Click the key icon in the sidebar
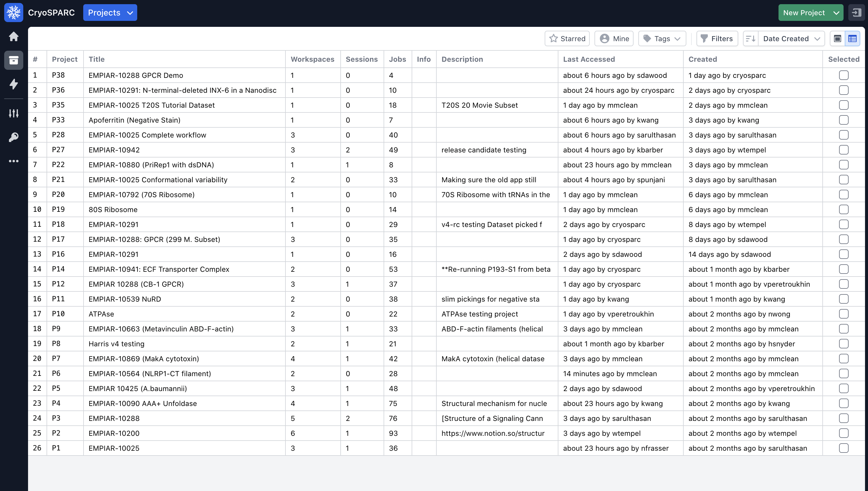868x491 pixels. click(x=13, y=137)
